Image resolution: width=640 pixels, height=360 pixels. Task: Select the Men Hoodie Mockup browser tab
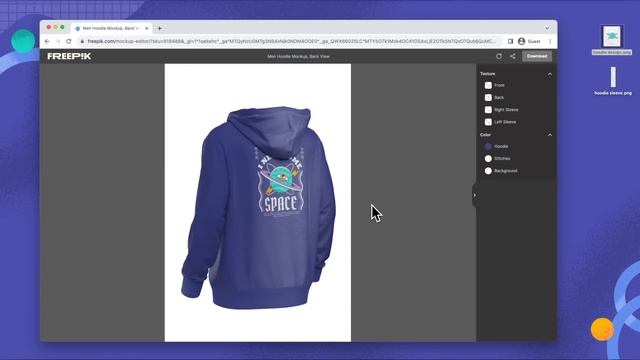point(111,28)
